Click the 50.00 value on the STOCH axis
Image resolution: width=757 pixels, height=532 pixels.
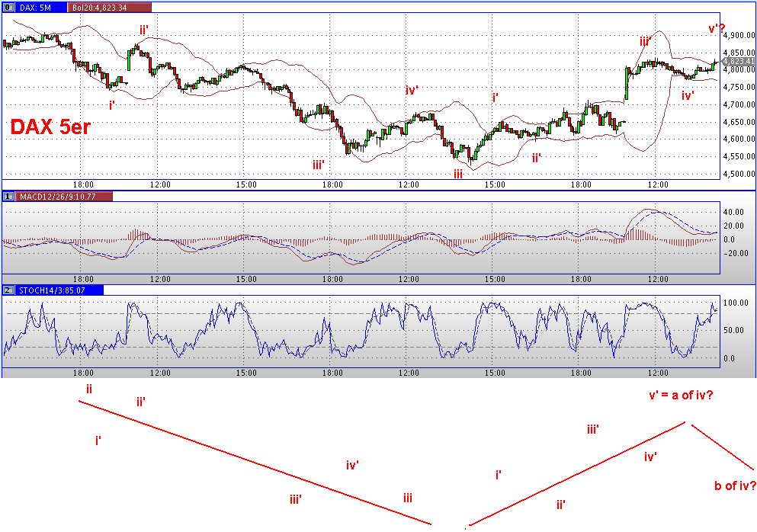point(734,330)
